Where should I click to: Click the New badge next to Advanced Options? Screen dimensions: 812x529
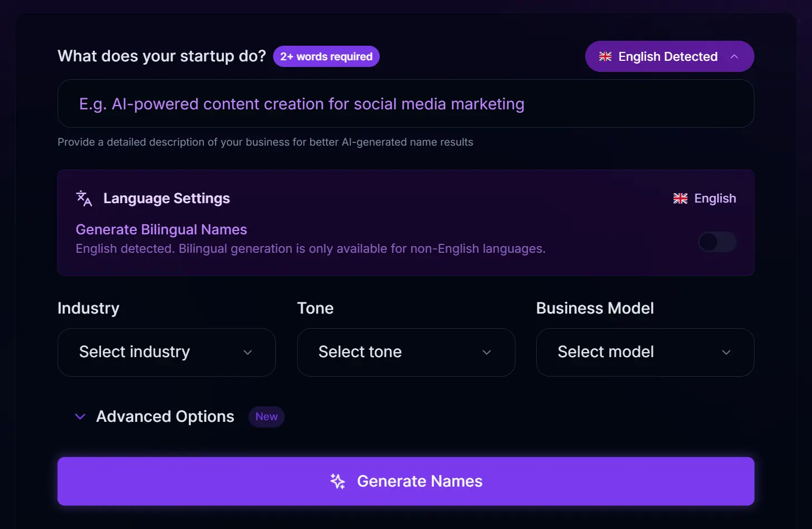tap(266, 416)
